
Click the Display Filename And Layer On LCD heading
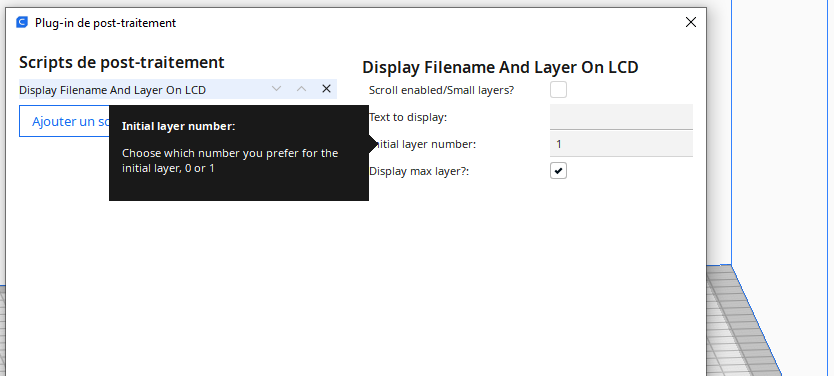click(500, 68)
